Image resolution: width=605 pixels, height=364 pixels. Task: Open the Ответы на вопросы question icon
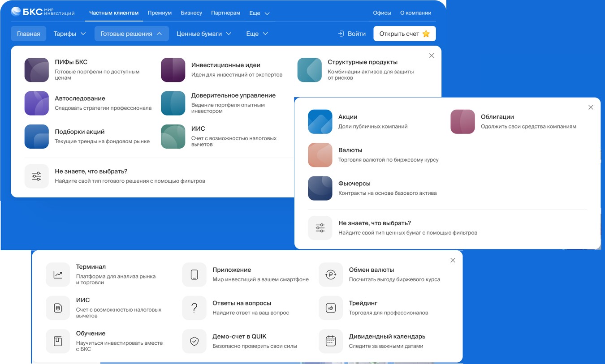(x=194, y=308)
